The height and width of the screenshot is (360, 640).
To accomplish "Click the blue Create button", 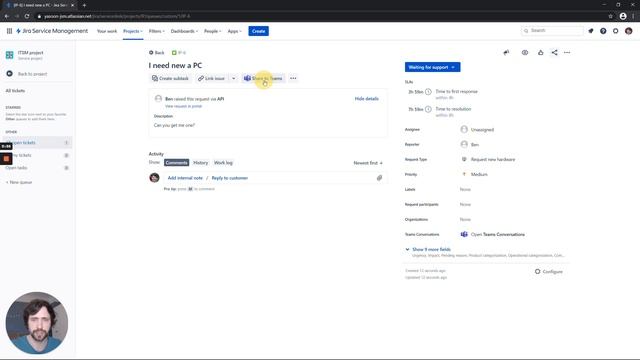I will coord(258,31).
